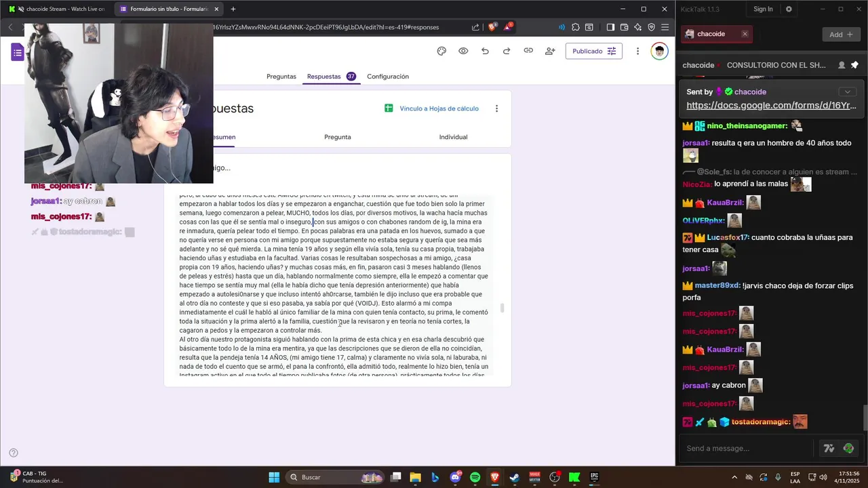
Task: Click the share page icon in address bar
Action: (x=475, y=27)
